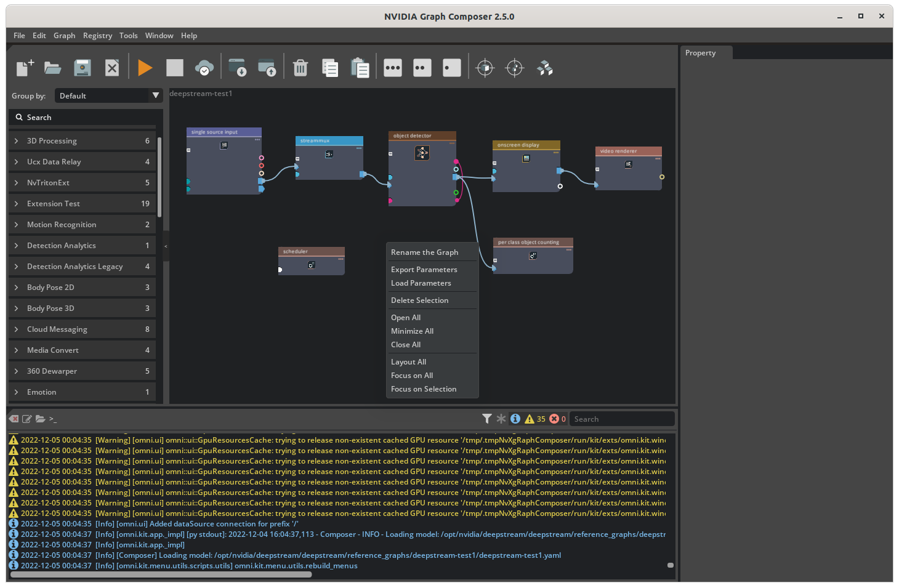Click the video renderer node options dots
The width and height of the screenshot is (899, 588).
(658, 159)
